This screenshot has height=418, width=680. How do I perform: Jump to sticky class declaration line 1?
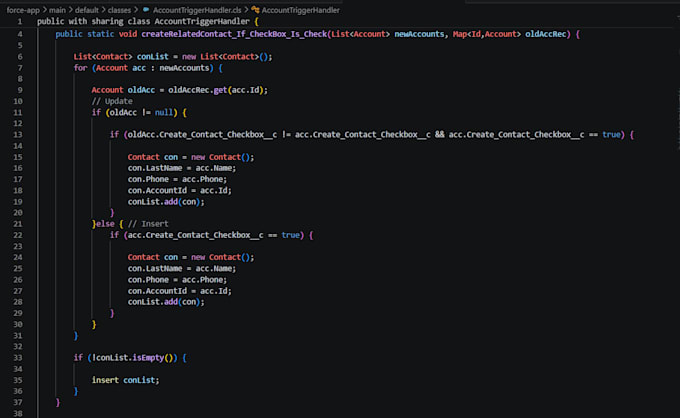tap(147, 21)
